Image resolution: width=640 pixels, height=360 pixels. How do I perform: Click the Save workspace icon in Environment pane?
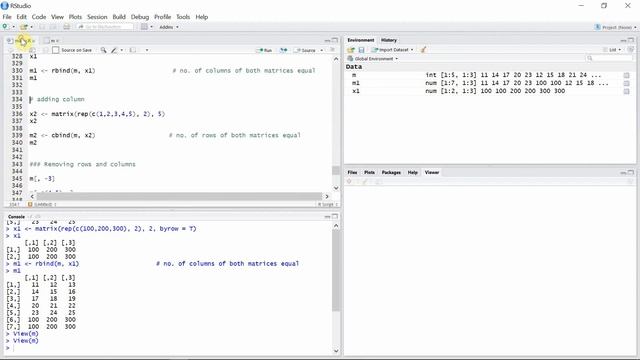tap(361, 50)
